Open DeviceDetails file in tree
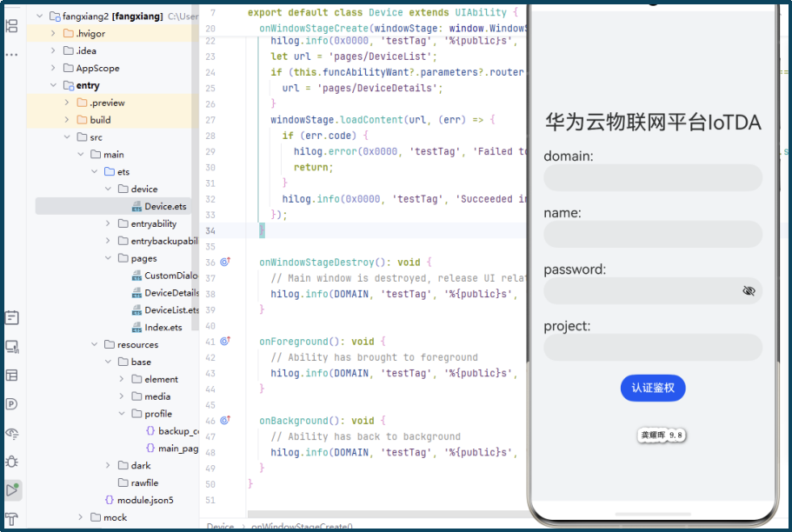792x532 pixels. click(x=172, y=293)
